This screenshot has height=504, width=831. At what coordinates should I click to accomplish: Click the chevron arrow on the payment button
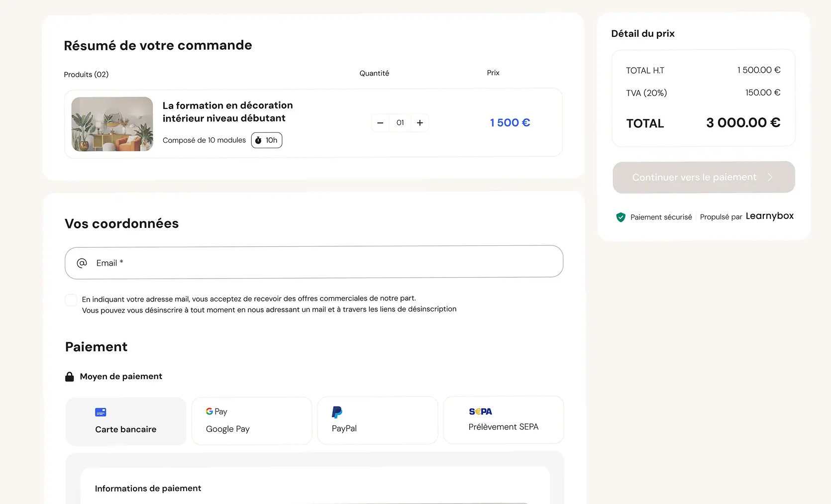[770, 177]
